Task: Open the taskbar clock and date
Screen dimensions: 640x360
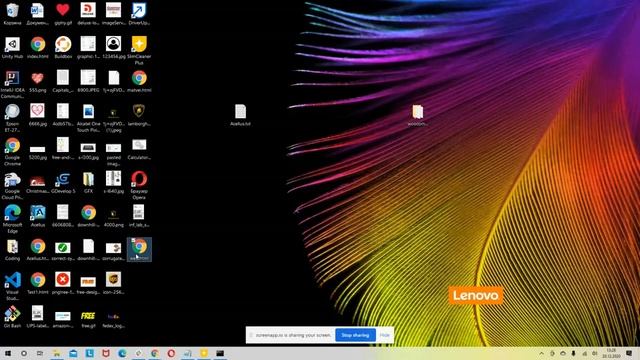Action: (611, 353)
